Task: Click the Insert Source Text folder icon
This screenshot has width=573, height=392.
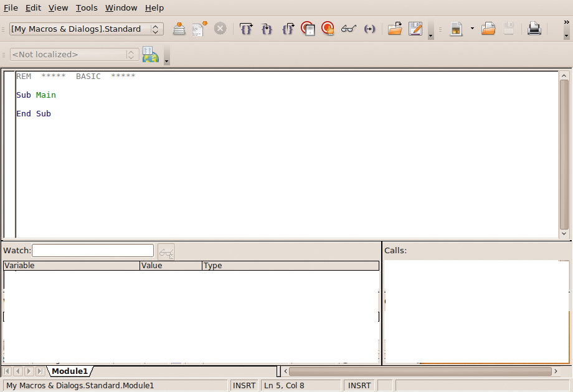Action: coord(395,29)
